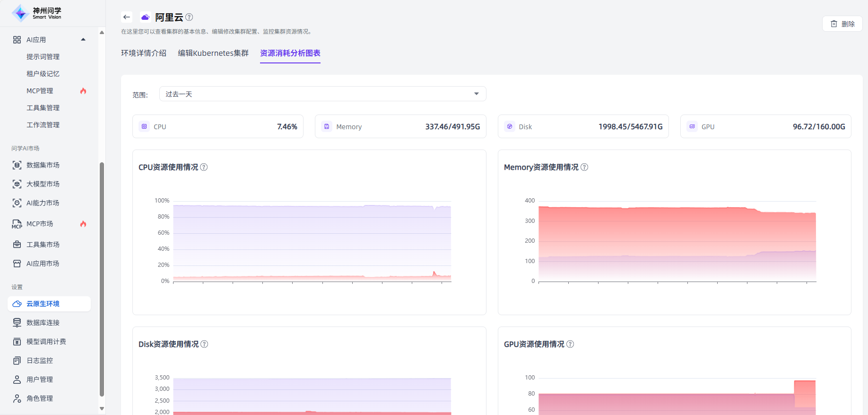Image resolution: width=868 pixels, height=415 pixels.
Task: Click the Memory usage chart area
Action: [677, 241]
